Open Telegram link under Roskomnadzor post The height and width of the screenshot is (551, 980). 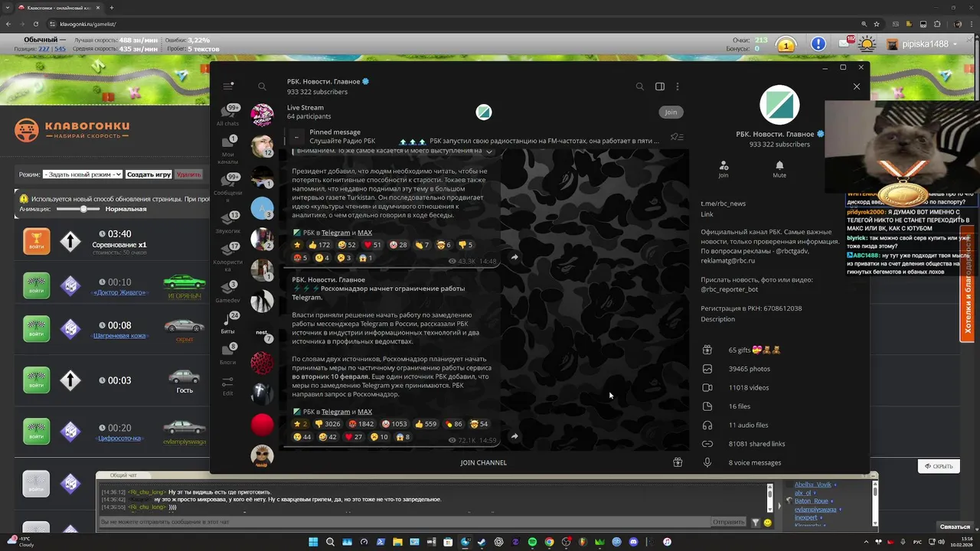335,412
